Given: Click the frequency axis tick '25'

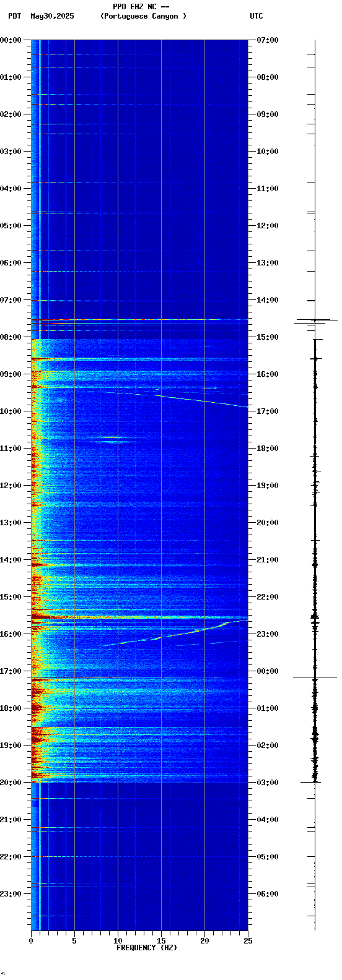Looking at the screenshot, I should tap(248, 941).
